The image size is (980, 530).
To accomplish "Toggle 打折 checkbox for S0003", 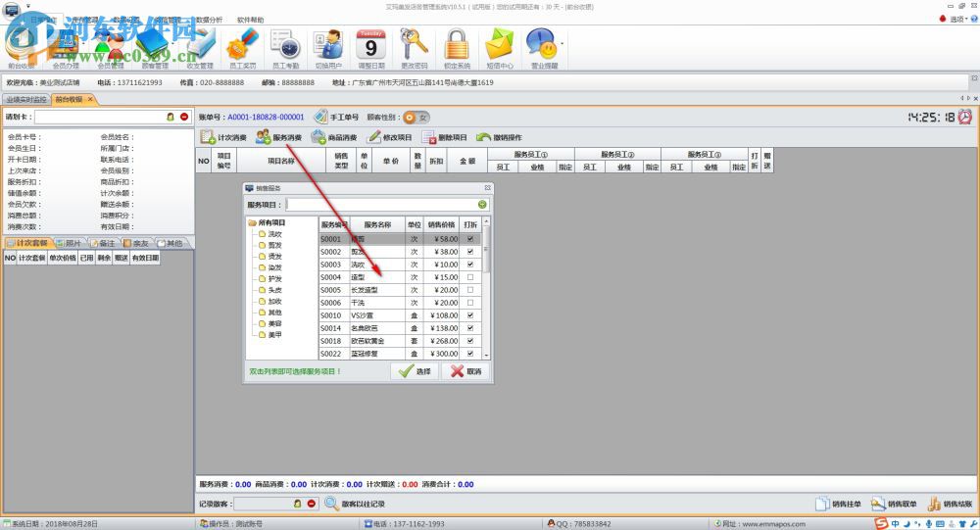I will coord(470,265).
